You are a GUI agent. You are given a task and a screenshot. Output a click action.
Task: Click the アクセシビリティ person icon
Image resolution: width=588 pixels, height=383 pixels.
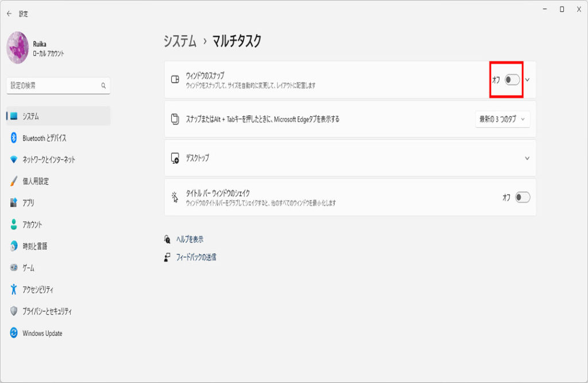coord(14,289)
